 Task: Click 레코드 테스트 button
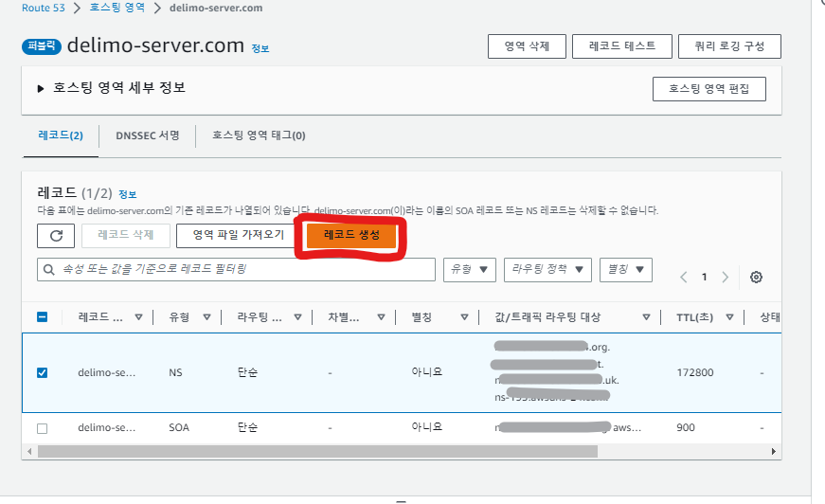622,46
